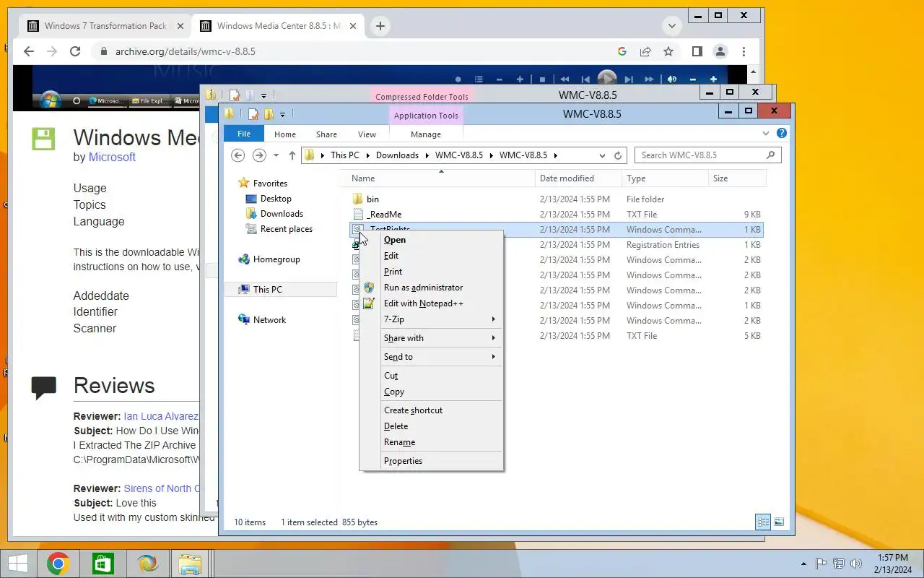Select the _ReadMe text file icon

point(357,214)
